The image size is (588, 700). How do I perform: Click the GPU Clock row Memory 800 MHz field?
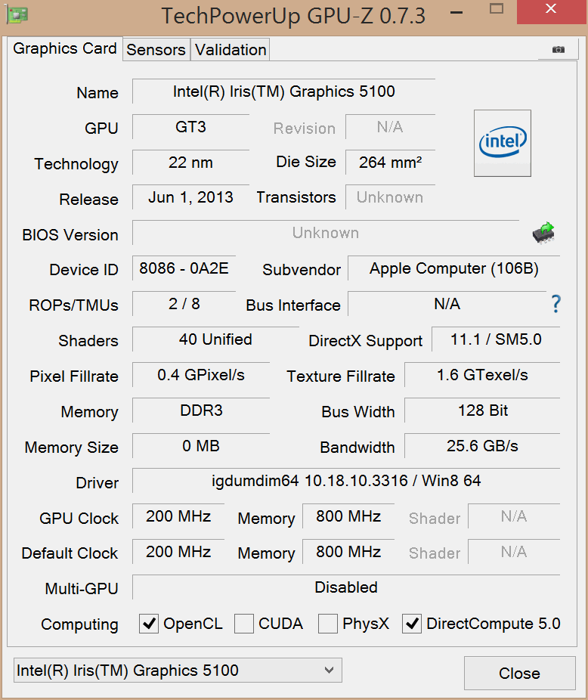click(x=348, y=516)
